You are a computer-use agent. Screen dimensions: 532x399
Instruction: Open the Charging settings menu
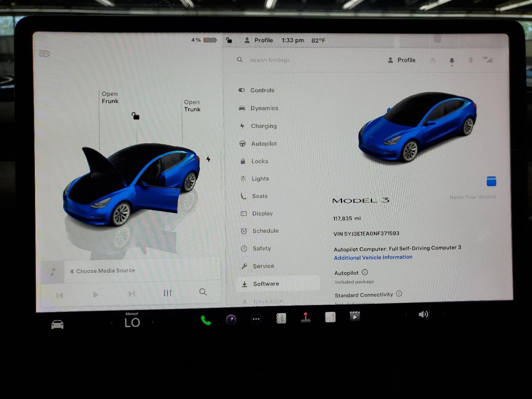pos(258,126)
